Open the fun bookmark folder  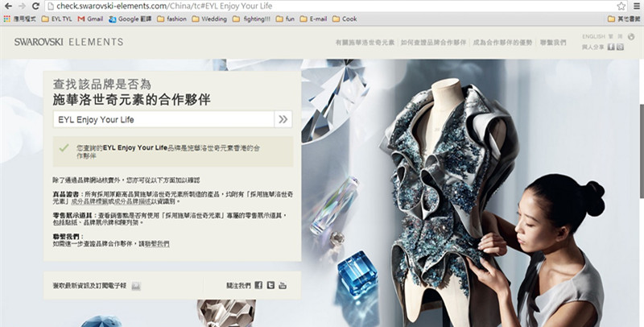[285, 19]
